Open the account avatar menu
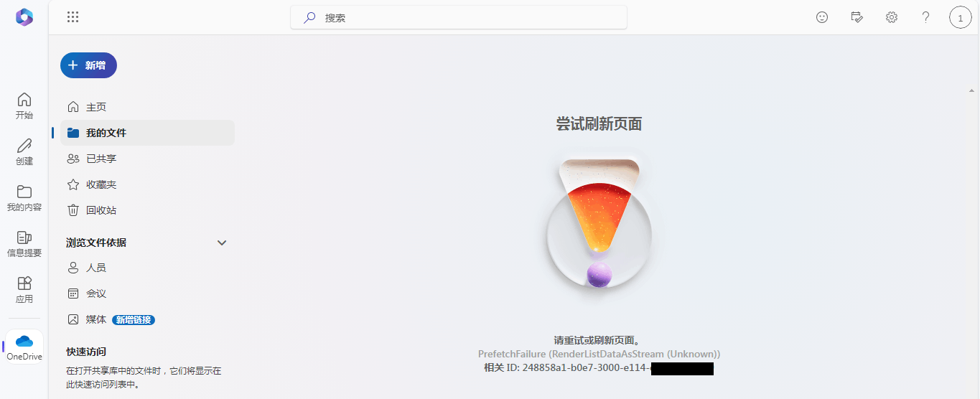980x399 pixels. tap(960, 17)
